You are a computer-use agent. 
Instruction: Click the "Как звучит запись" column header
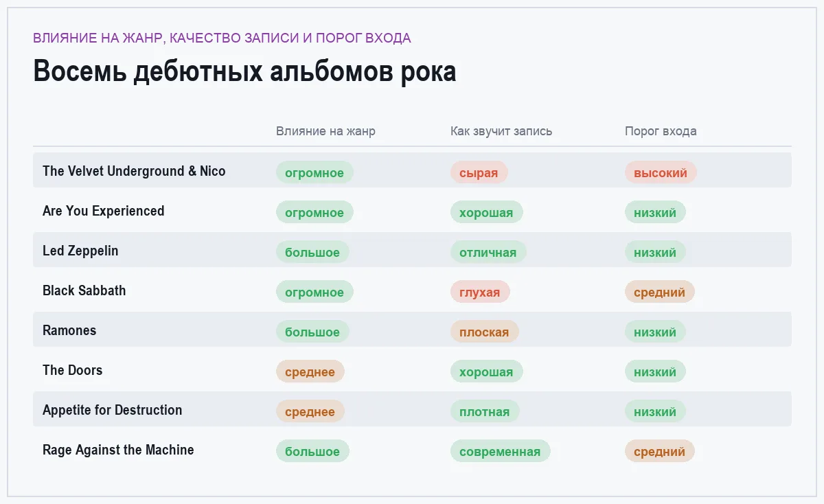pos(501,131)
